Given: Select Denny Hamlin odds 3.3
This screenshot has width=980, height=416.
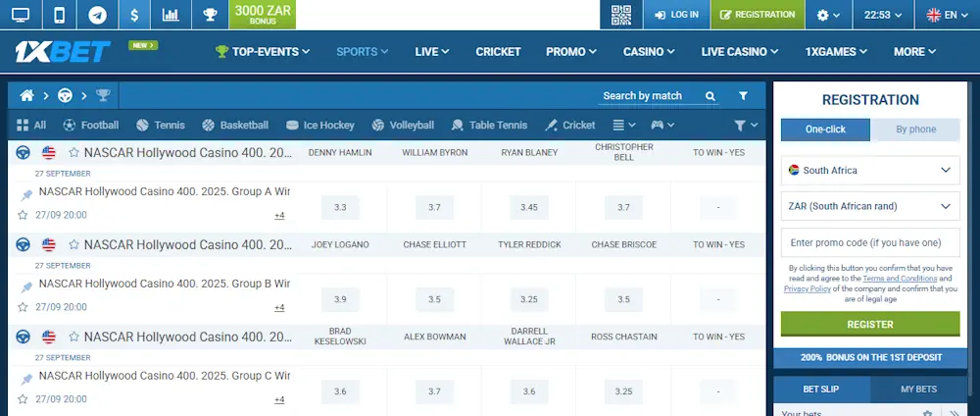Looking at the screenshot, I should tap(340, 208).
